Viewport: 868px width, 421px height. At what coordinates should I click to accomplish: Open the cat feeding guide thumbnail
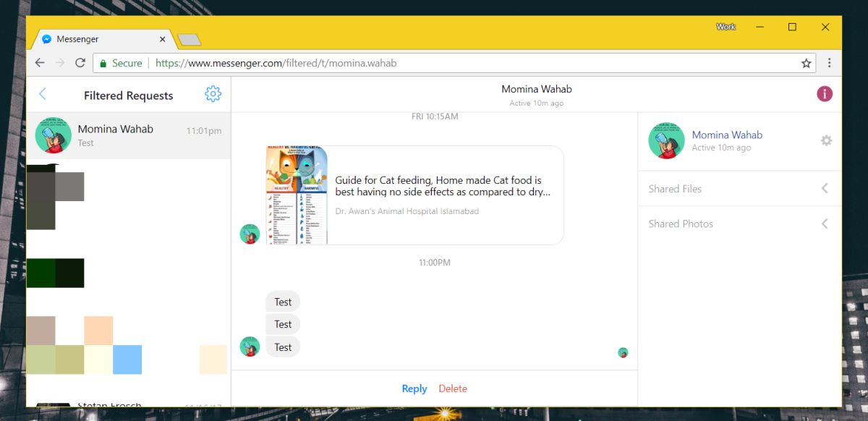[x=297, y=195]
